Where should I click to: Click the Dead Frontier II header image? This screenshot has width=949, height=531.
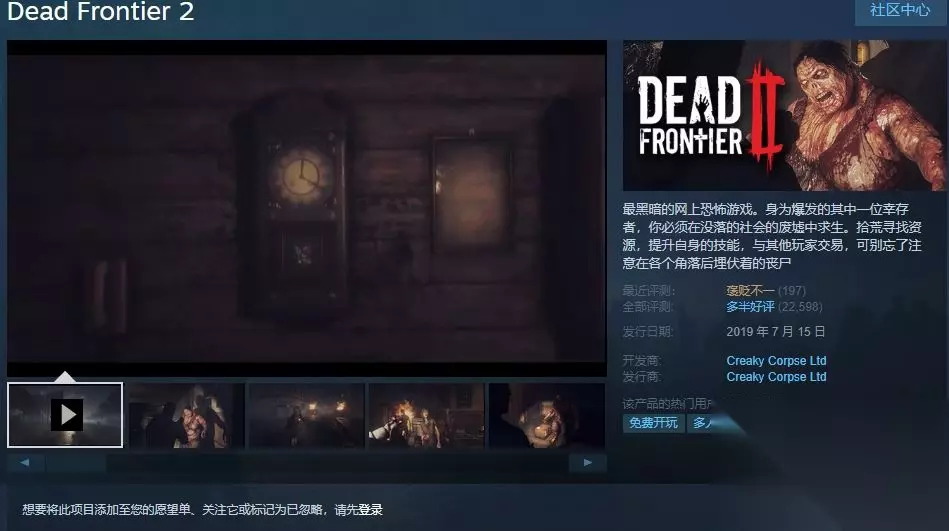[x=784, y=116]
